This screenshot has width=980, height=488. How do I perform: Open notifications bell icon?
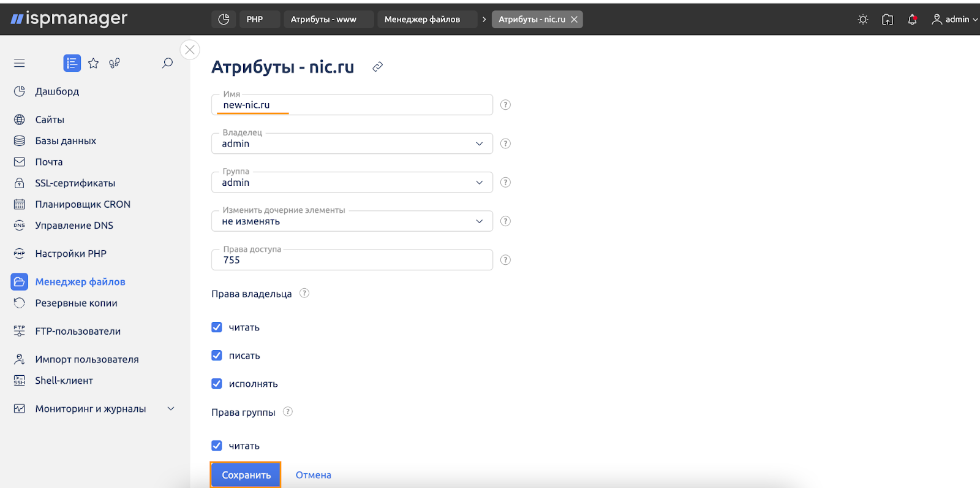point(912,20)
